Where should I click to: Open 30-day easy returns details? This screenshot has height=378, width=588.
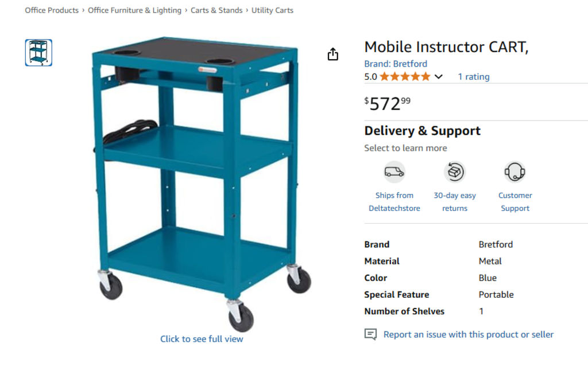click(x=455, y=202)
